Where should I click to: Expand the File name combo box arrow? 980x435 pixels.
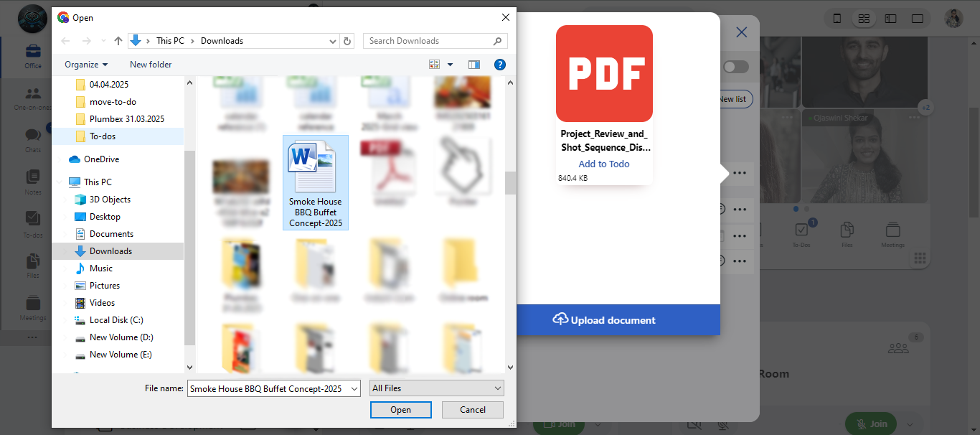[x=353, y=388]
